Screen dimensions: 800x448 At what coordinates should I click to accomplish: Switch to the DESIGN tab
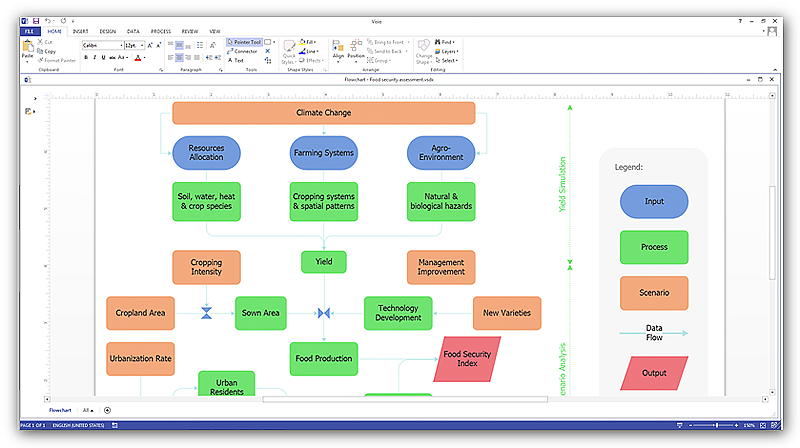click(x=107, y=31)
